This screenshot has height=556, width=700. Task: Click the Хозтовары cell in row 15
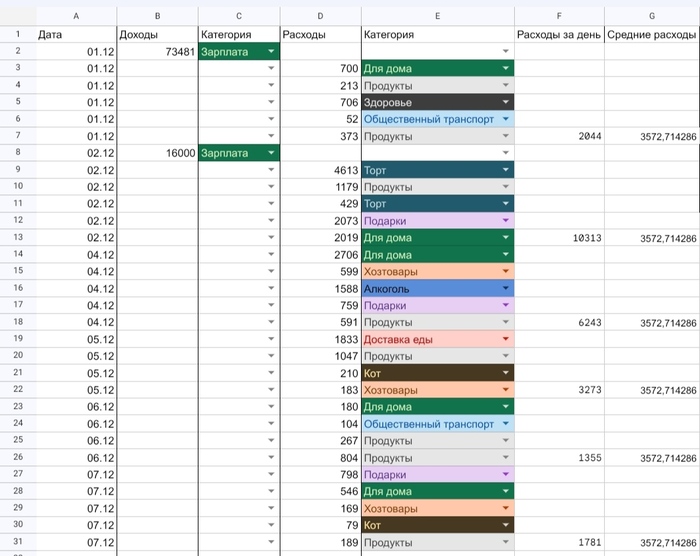pyautogui.click(x=438, y=272)
